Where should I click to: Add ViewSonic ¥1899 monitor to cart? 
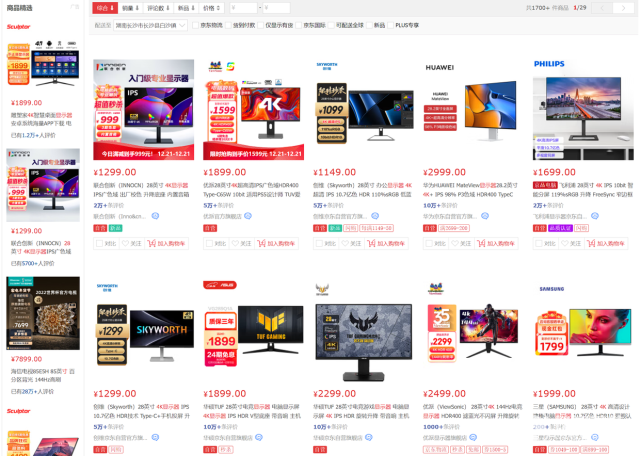point(276,243)
